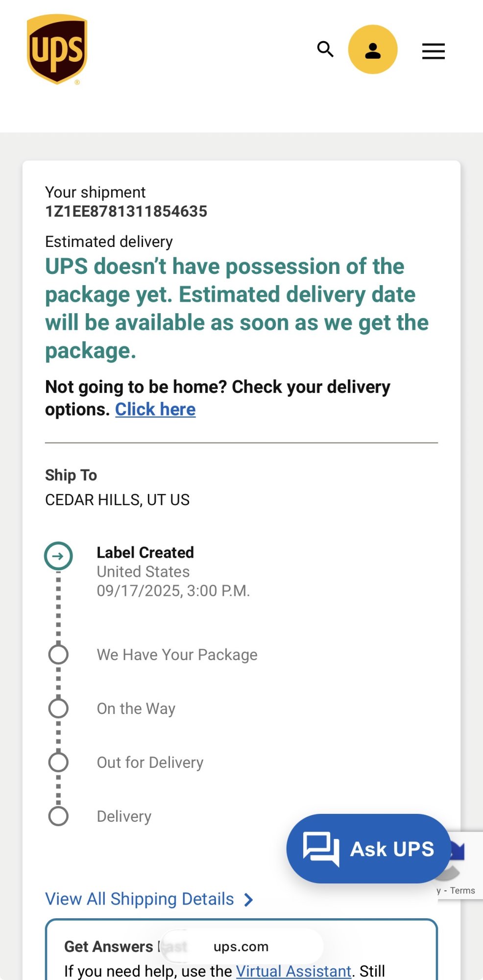Click the Label Created arrow status icon

click(58, 556)
